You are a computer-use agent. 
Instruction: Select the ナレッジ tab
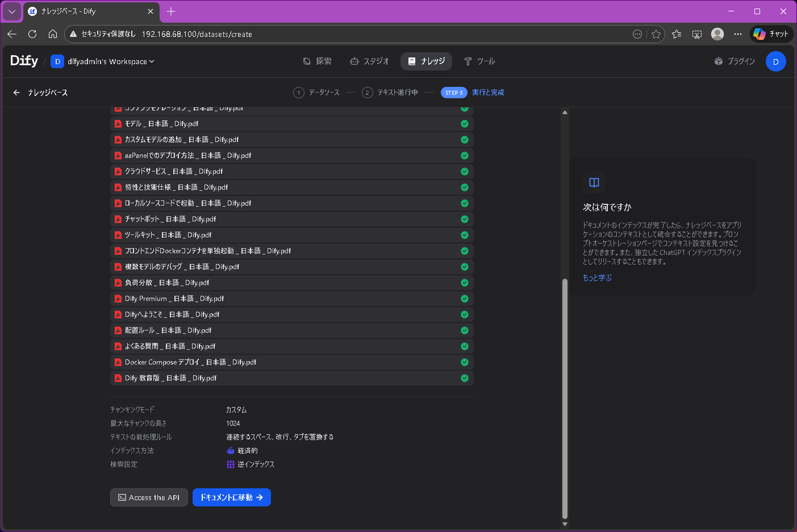tap(426, 61)
